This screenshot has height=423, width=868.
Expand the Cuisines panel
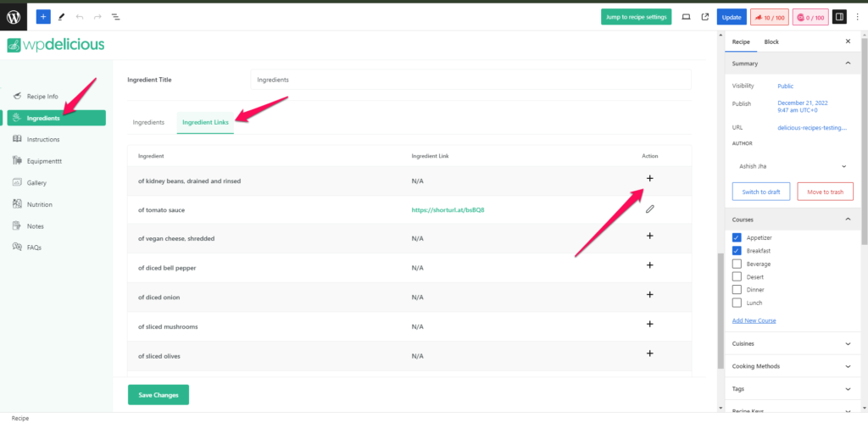point(793,344)
